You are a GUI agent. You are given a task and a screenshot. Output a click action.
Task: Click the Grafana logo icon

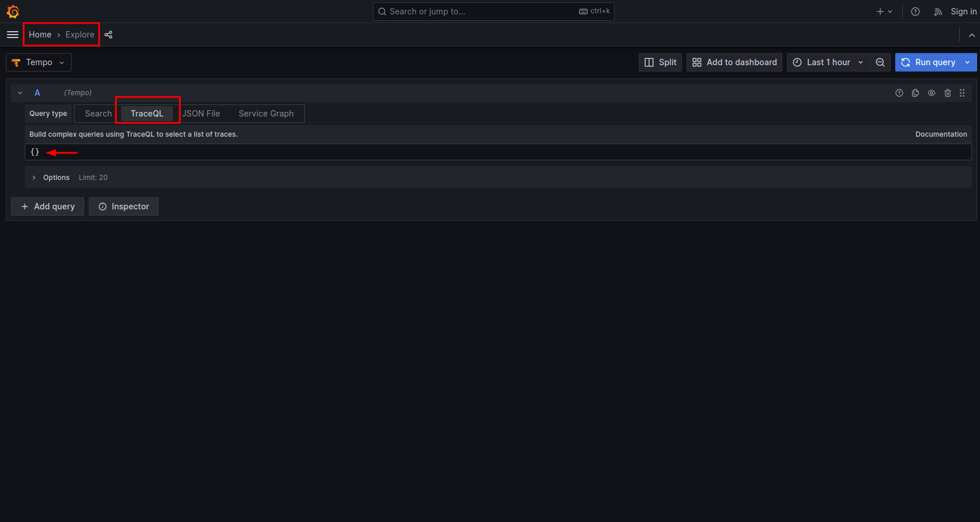(x=13, y=12)
